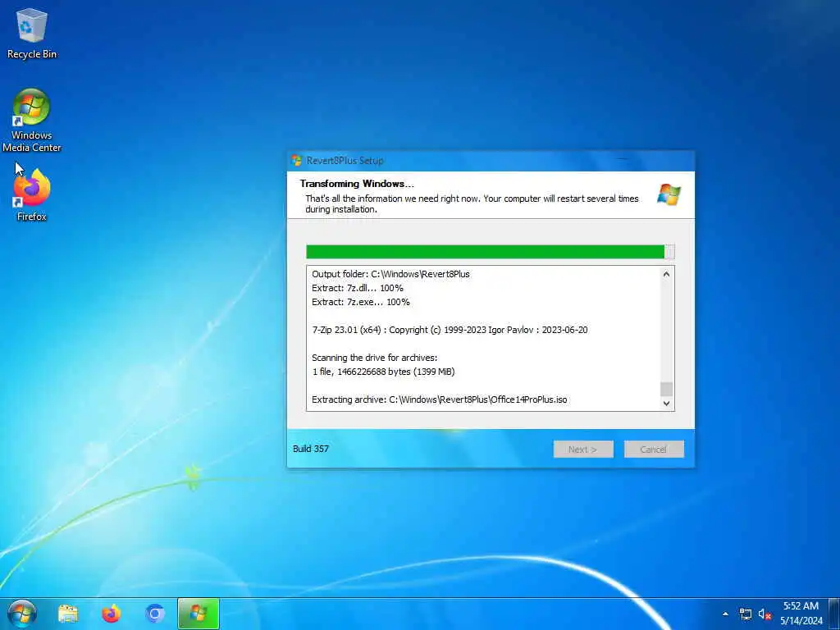Select the 'Extracting archive' Office14ProPlus.iso line
Screen dimensions: 840x630
440,399
